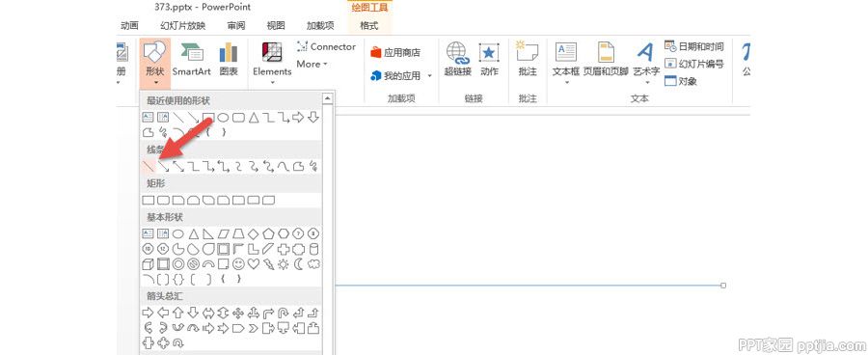Open the More dropdown menu
The height and width of the screenshot is (355, 868).
tap(312, 64)
